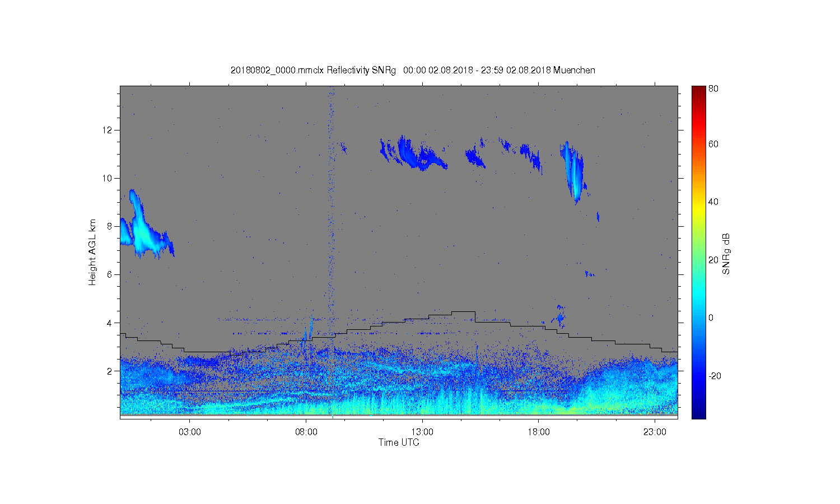Image resolution: width=840 pixels, height=504 pixels.
Task: Click the 'Time UTC' axis label
Action: (399, 442)
